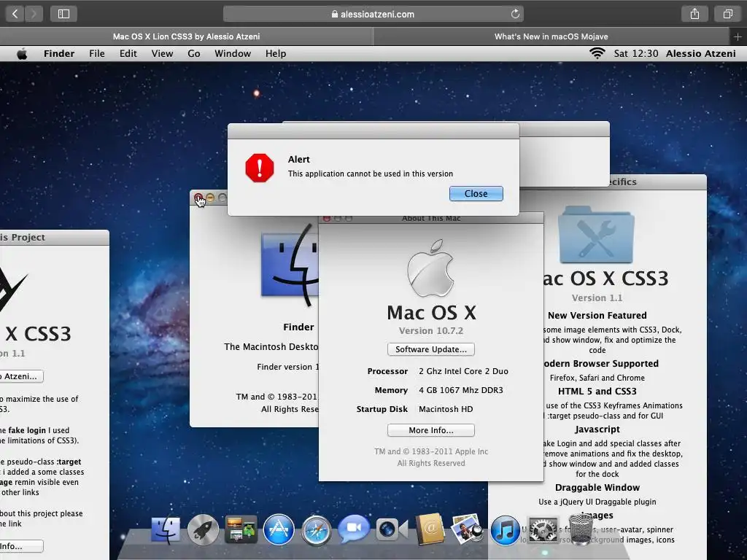Viewport: 747px width, 560px height.
Task: Reload page with the refresh icon
Action: [x=515, y=14]
